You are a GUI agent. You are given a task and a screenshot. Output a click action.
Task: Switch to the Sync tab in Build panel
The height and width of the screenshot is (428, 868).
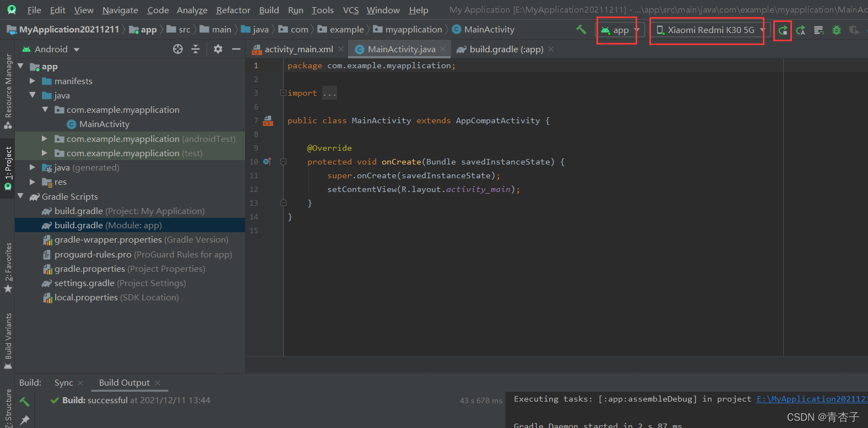click(63, 383)
